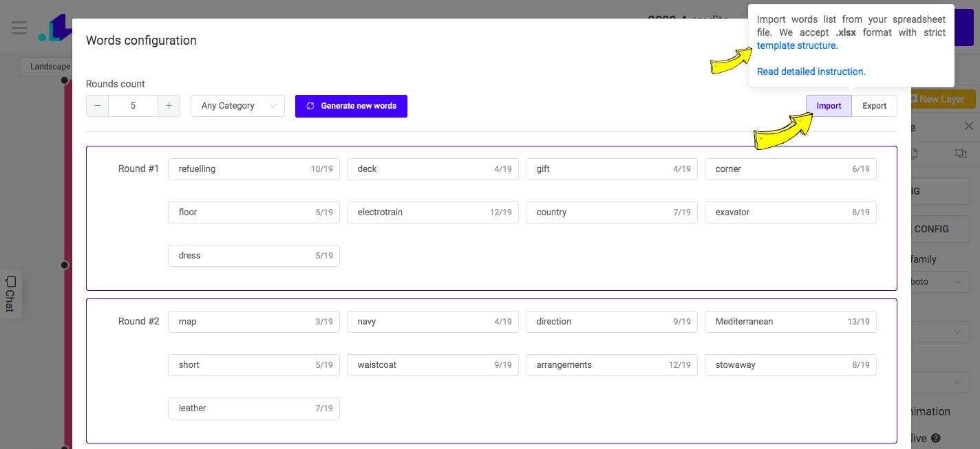Click the 'Round #1' label
This screenshot has height=449, width=980.
pyautogui.click(x=138, y=169)
